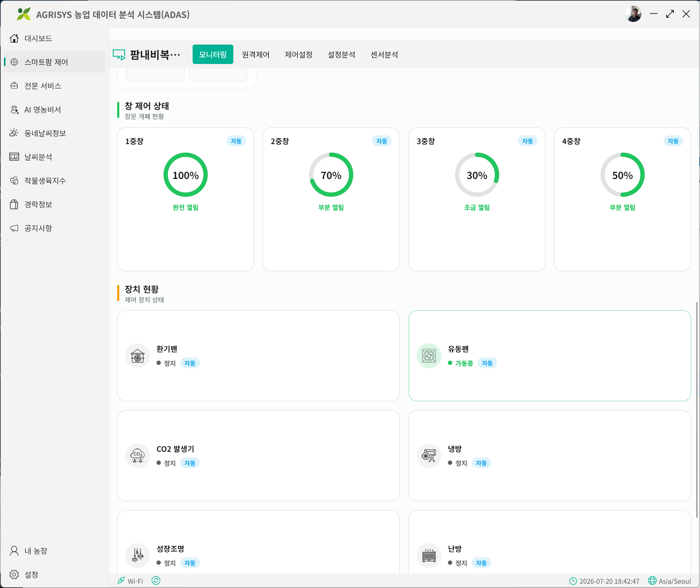
Task: Toggle the 자동 mode badge for 유동팬
Action: pos(487,363)
